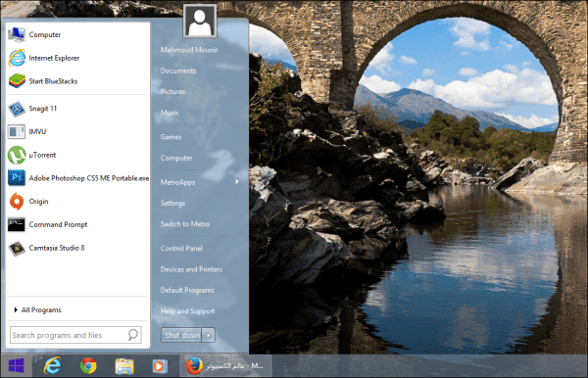Open the Games entry
The width and height of the screenshot is (588, 378).
click(x=171, y=137)
